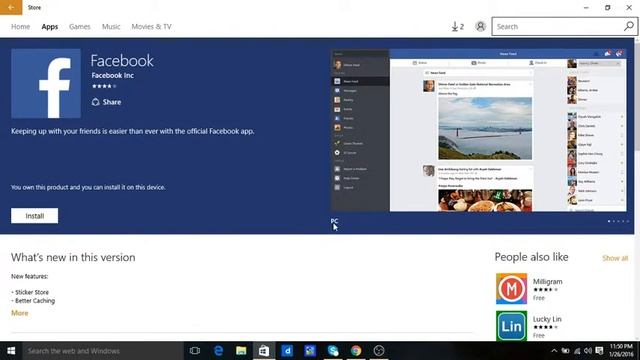The image size is (640, 360).
Task: Open Task View from the taskbar
Action: tap(195, 351)
